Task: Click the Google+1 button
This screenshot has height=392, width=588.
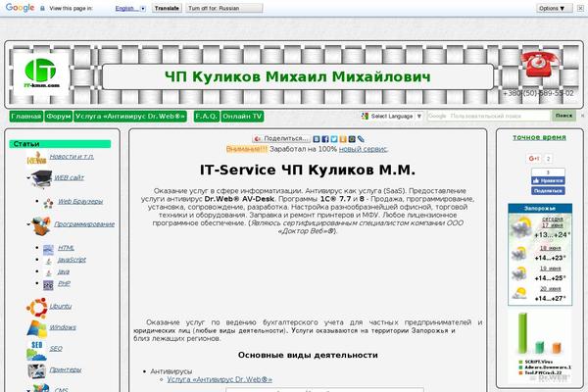Action: [534, 159]
